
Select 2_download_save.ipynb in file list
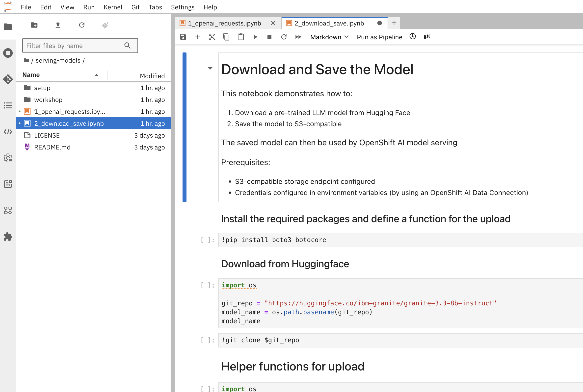pyautogui.click(x=94, y=123)
